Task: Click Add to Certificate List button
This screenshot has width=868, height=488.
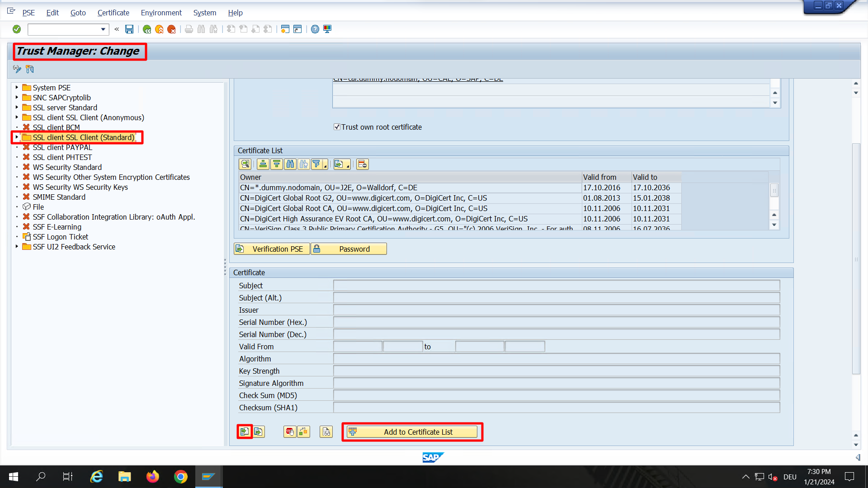Action: [412, 432]
